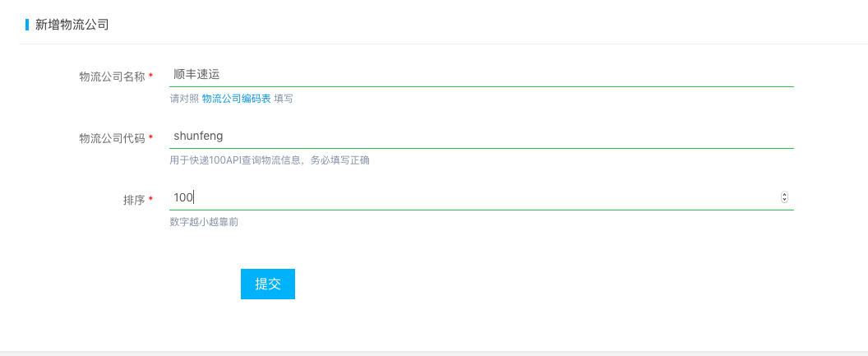The image size is (868, 356).
Task: Click the 物流公司名称 field label
Action: pyautogui.click(x=113, y=77)
